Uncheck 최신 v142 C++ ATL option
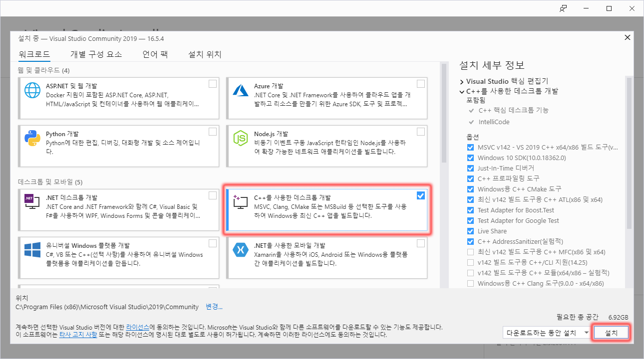Viewport: 644px width, 359px height. click(x=470, y=199)
